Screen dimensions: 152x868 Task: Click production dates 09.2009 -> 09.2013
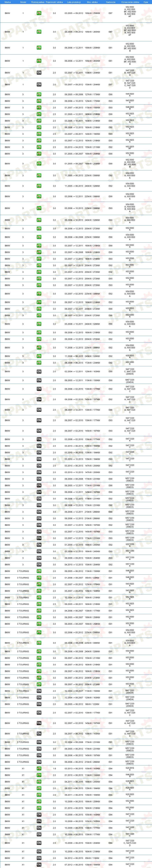[74, 558]
